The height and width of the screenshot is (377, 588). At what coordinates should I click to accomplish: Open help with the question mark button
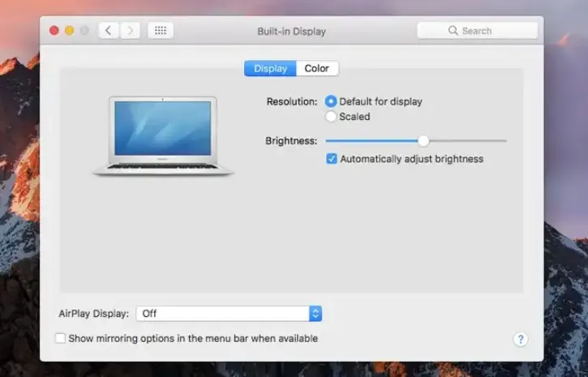pyautogui.click(x=520, y=340)
